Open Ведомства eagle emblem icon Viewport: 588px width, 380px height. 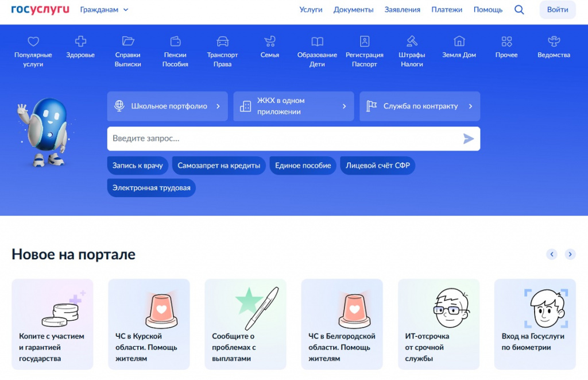point(554,41)
